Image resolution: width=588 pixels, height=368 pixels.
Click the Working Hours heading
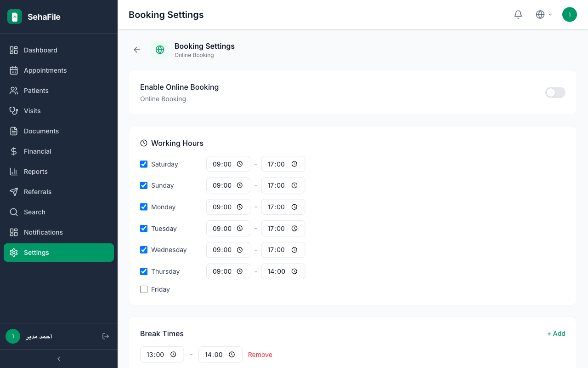pos(177,143)
